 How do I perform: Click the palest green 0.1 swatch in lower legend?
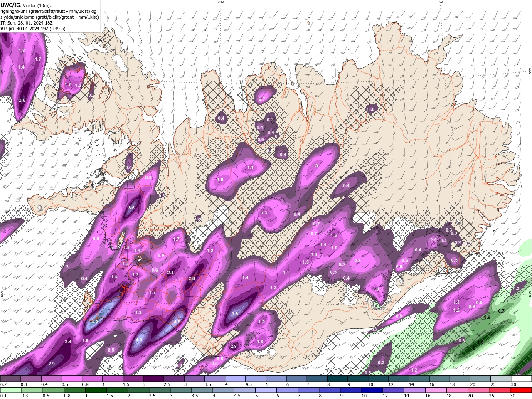point(11,390)
